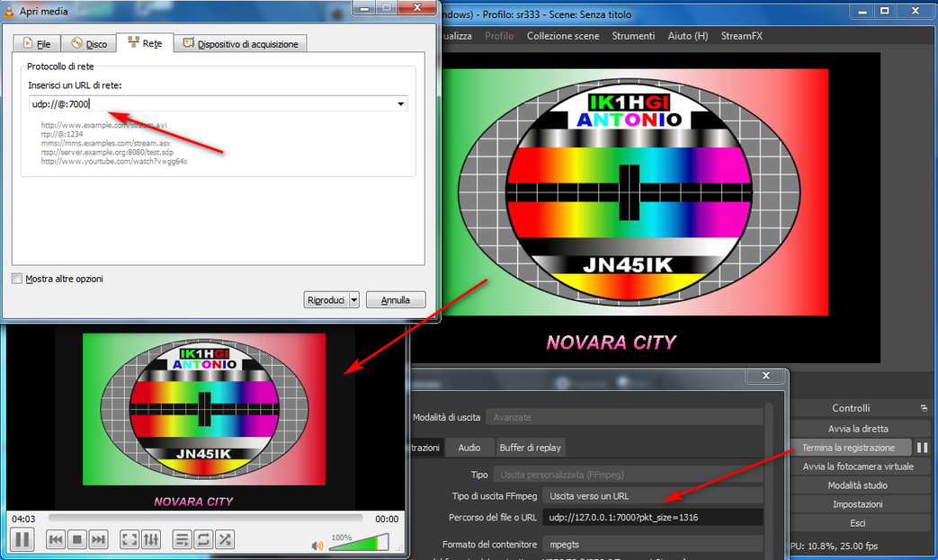
Task: Open the Profilo menu in OBS
Action: tap(499, 36)
